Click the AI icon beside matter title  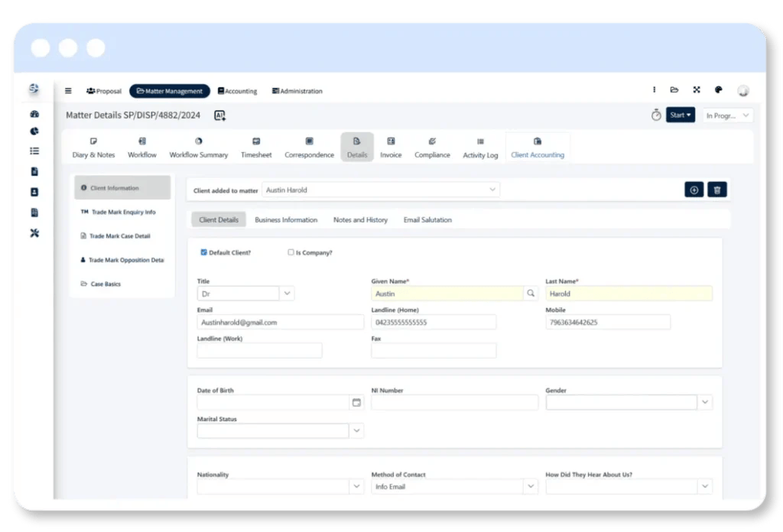pos(219,115)
